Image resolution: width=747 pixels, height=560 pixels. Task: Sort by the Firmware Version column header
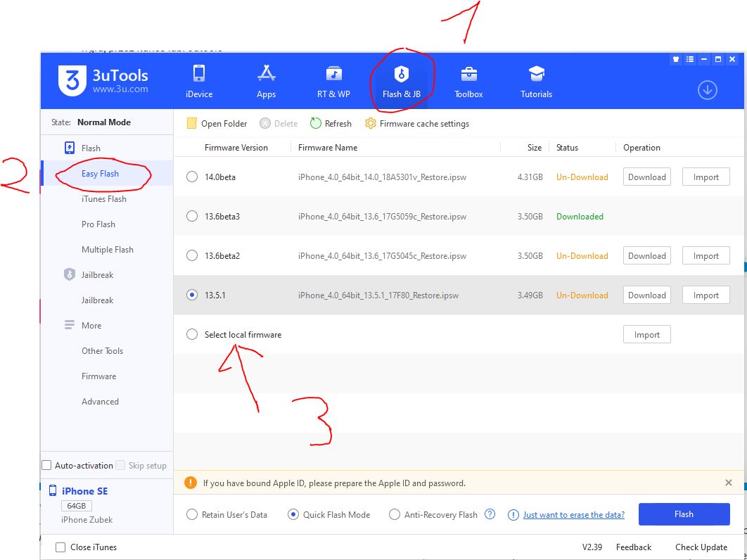coord(236,148)
